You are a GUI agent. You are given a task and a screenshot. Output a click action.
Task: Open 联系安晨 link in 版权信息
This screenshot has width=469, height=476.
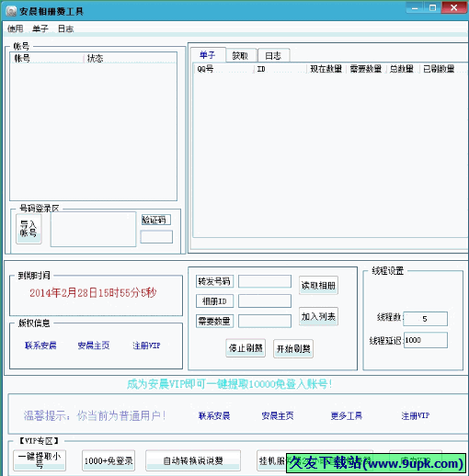click(x=40, y=346)
